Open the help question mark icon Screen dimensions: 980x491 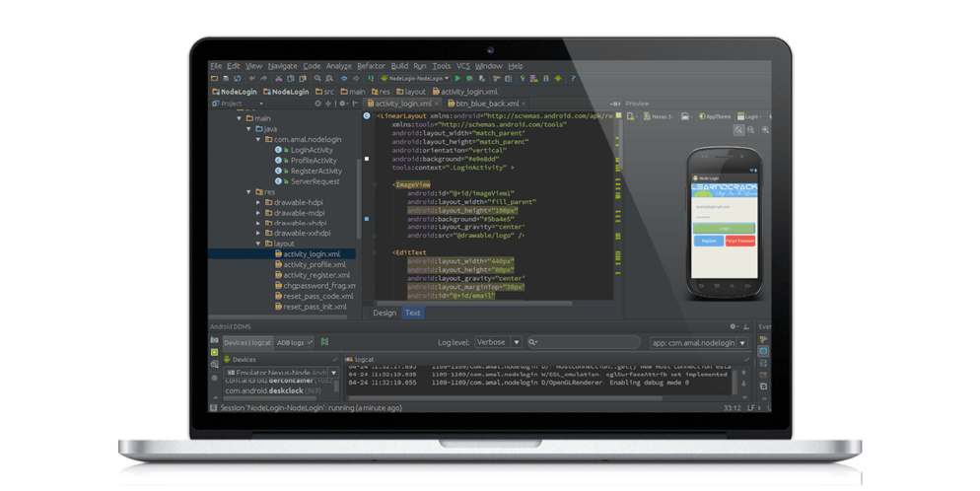pos(573,78)
